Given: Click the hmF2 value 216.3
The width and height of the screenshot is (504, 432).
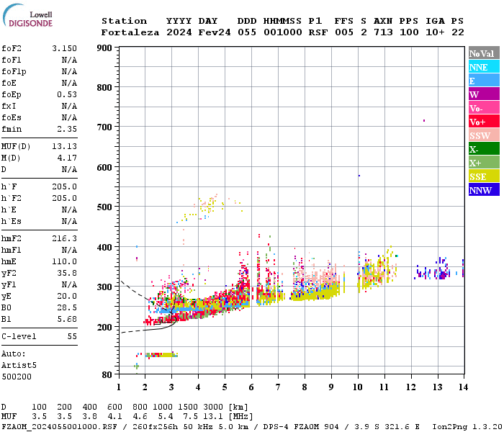Looking at the screenshot, I should (65, 238).
